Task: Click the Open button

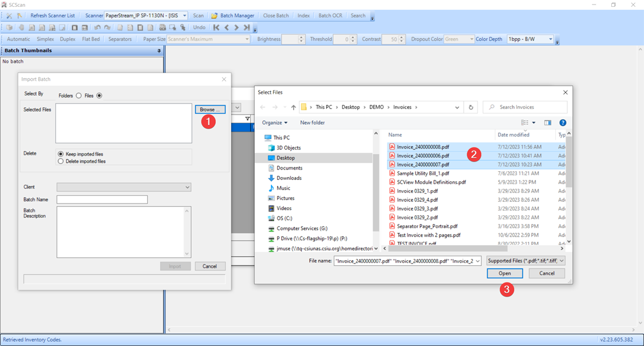Action: [504, 273]
